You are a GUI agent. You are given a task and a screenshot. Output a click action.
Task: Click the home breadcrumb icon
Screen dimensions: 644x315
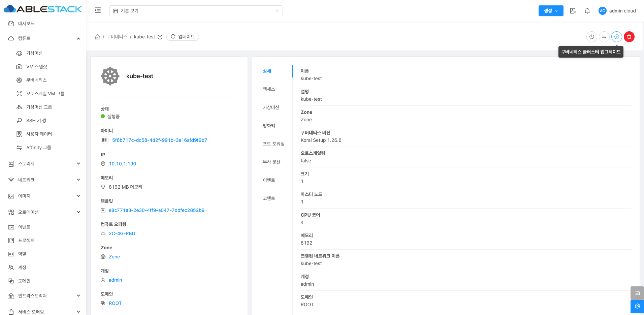(x=97, y=37)
